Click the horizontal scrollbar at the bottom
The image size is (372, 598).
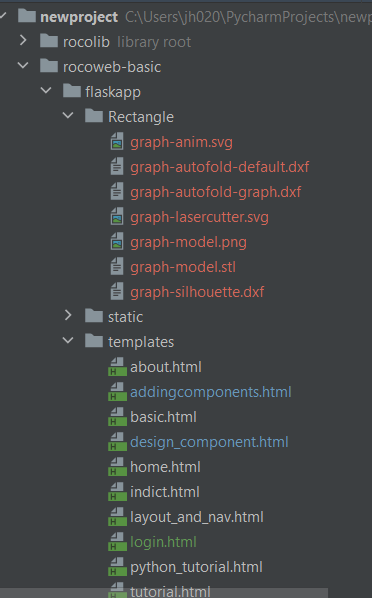164,593
